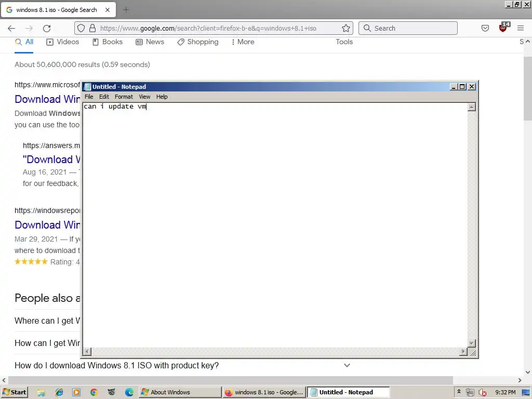Image resolution: width=532 pixels, height=399 pixels.
Task: Click browser page scrollbar down arrow
Action: coord(528,372)
